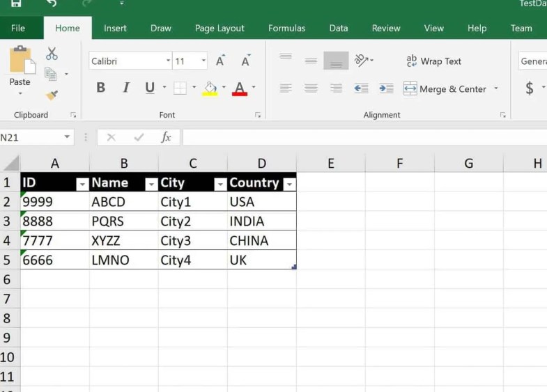The height and width of the screenshot is (392, 547).
Task: Open the File tab
Action: pyautogui.click(x=18, y=28)
